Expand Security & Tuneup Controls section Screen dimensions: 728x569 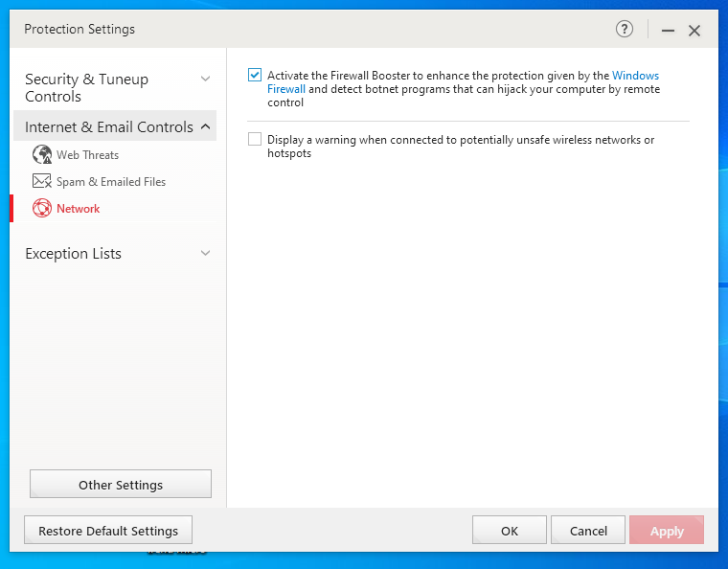[x=205, y=79]
